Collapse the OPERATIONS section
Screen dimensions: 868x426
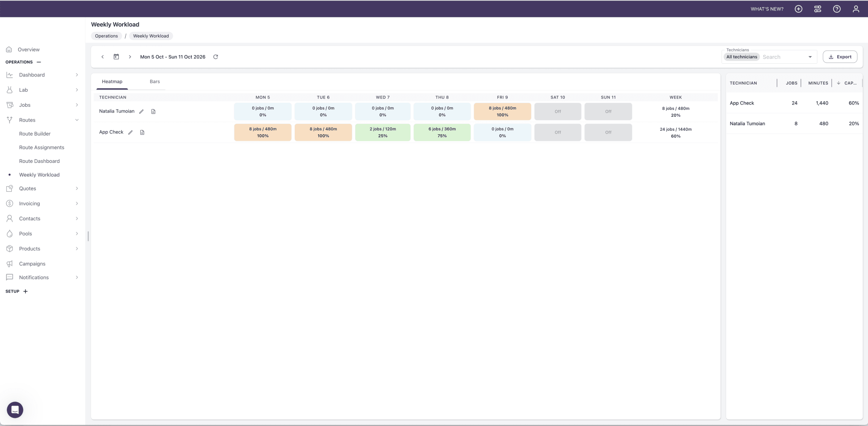click(39, 62)
